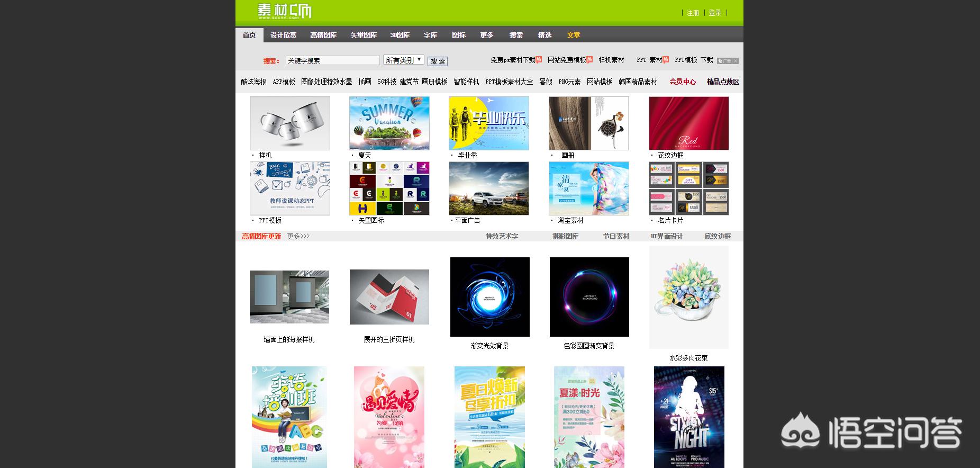Click the 展开的三折页样机 caption text
This screenshot has width=980, height=468.
click(x=389, y=339)
